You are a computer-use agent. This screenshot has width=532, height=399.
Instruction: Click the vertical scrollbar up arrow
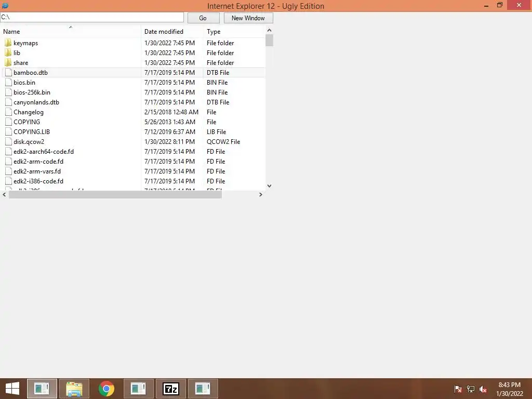(x=270, y=30)
